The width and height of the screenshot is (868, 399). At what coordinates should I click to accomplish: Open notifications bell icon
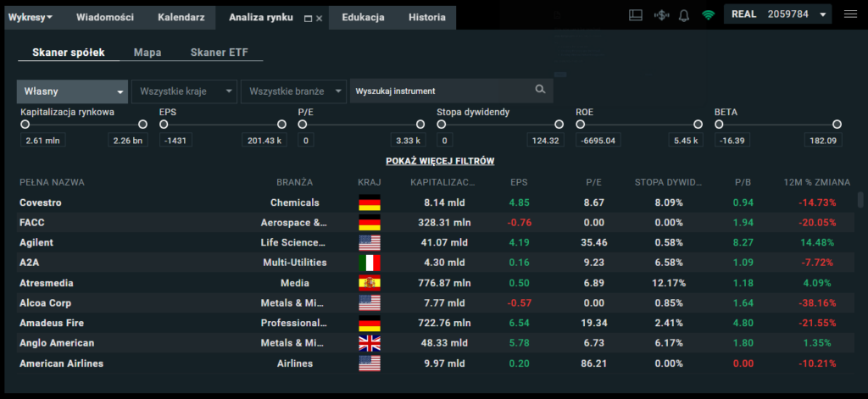[x=684, y=15]
